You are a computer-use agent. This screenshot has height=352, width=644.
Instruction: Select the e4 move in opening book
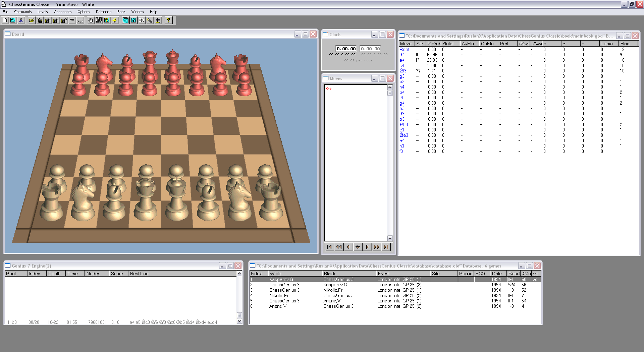402,60
